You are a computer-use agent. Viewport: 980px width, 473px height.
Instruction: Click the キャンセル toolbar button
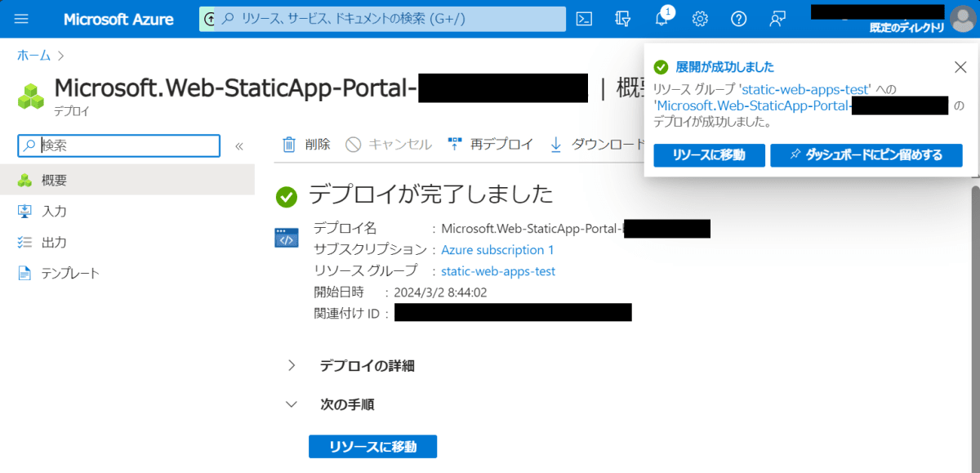pyautogui.click(x=389, y=145)
